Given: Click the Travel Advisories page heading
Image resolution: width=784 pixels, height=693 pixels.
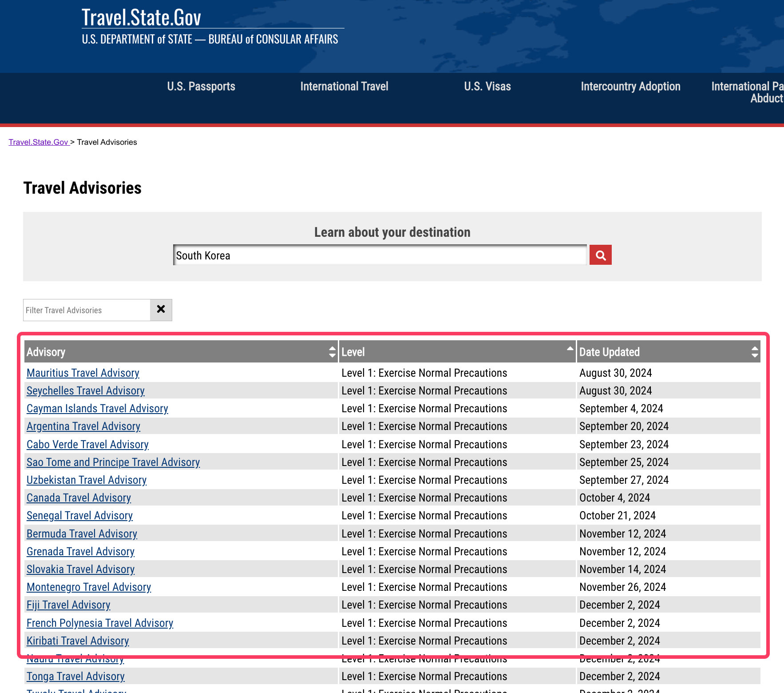Looking at the screenshot, I should [83, 188].
